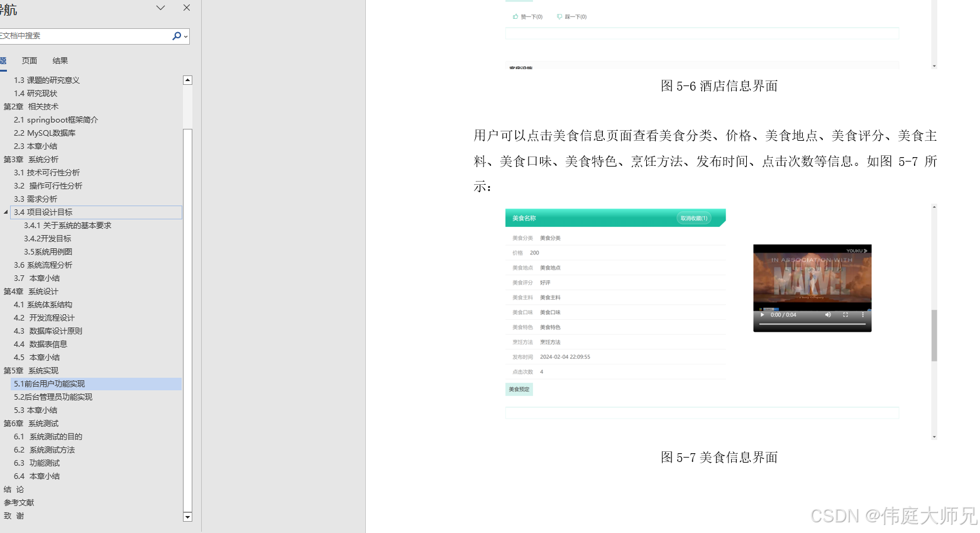
Task: Jump to 第3章 系统分析
Action: tap(31, 159)
